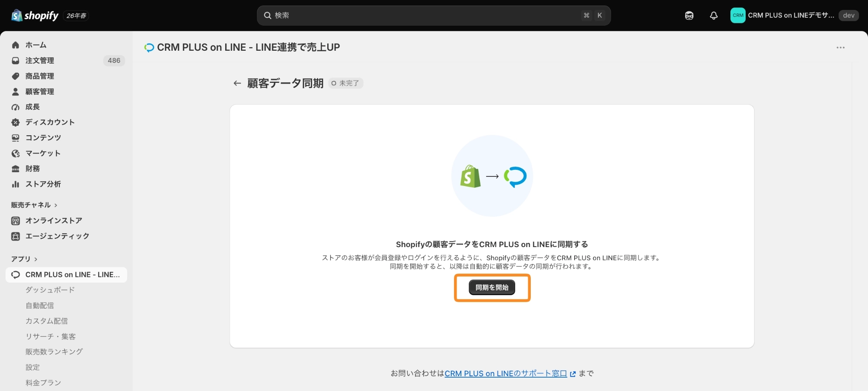868x391 pixels.
Task: Click the CRM PLUS app icon in the sidebar
Action: click(16, 275)
